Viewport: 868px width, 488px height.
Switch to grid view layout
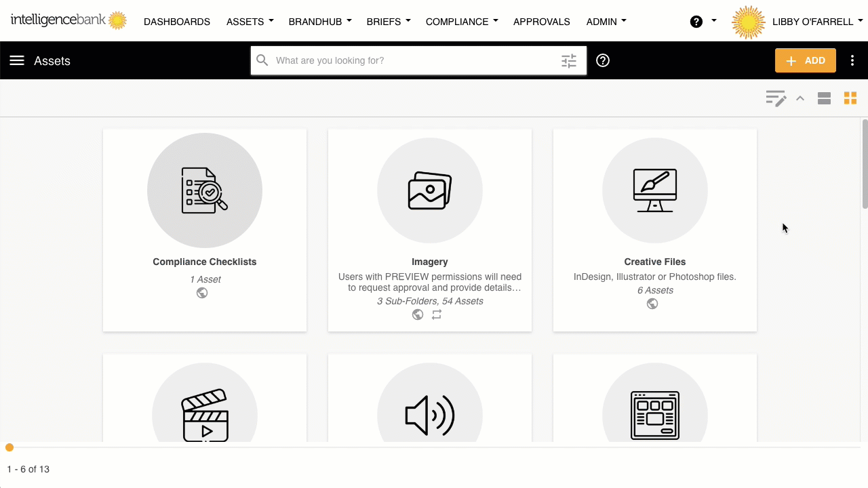(x=850, y=98)
